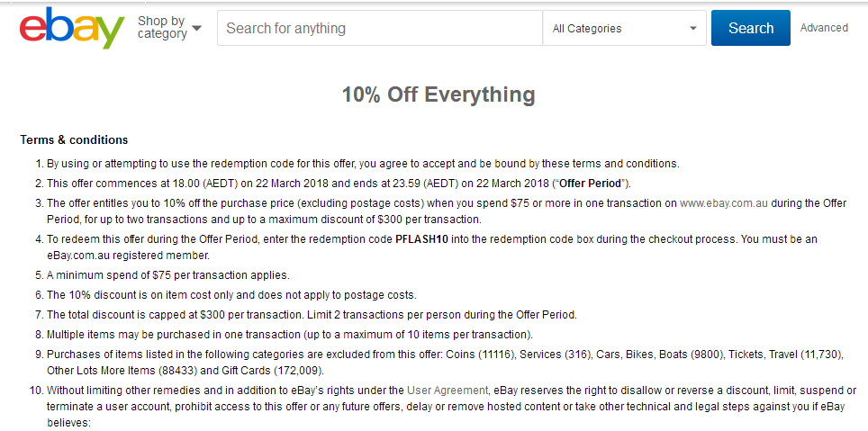
Task: Click the bold Offer Period text
Action: tap(590, 184)
